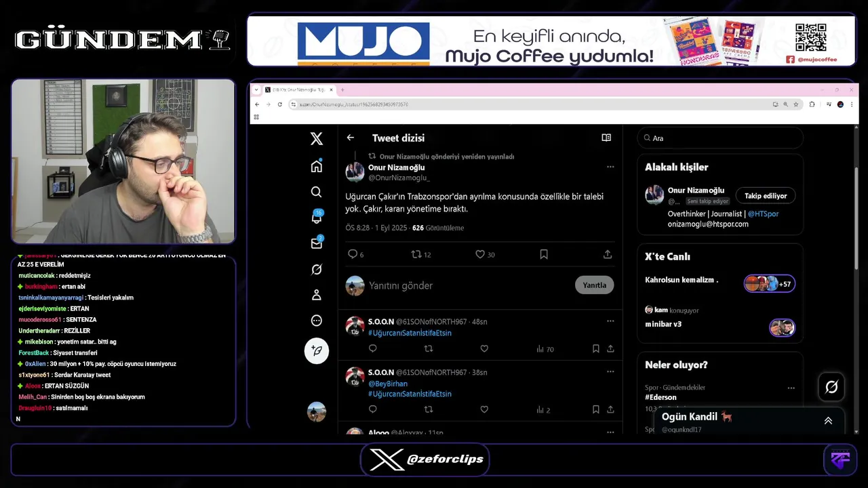Go back with the Tweet dizisi arrow
The height and width of the screenshot is (488, 868).
[351, 138]
